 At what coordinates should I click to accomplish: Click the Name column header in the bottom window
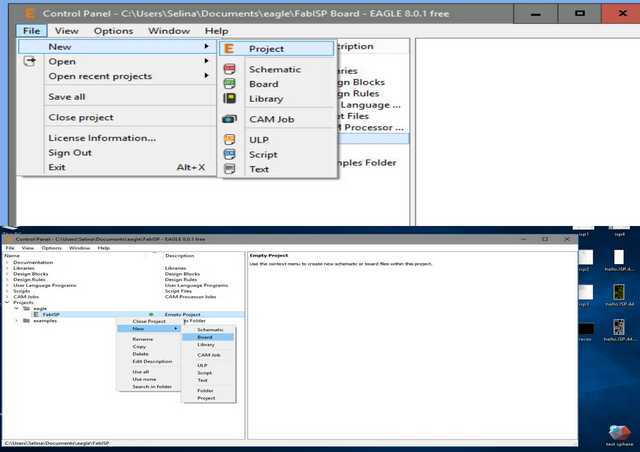pos(12,256)
